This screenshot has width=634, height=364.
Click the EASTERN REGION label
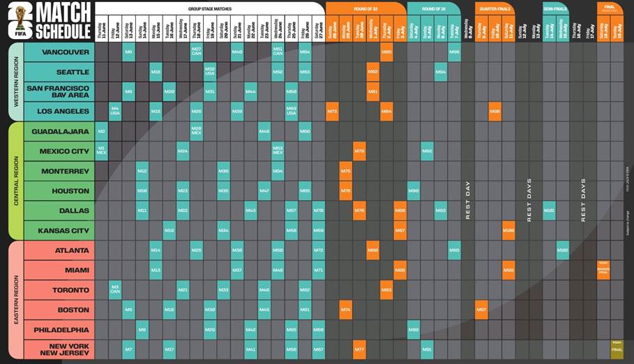pos(16,300)
